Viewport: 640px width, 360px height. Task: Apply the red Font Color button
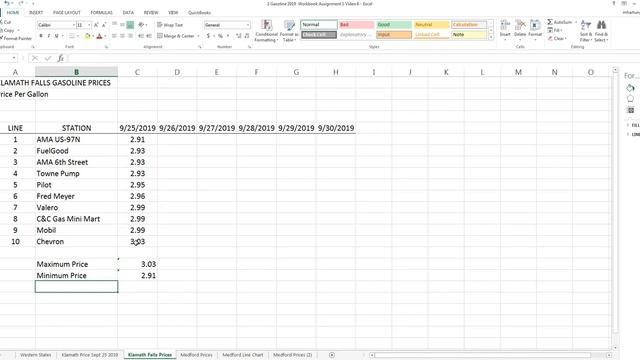pos(99,36)
